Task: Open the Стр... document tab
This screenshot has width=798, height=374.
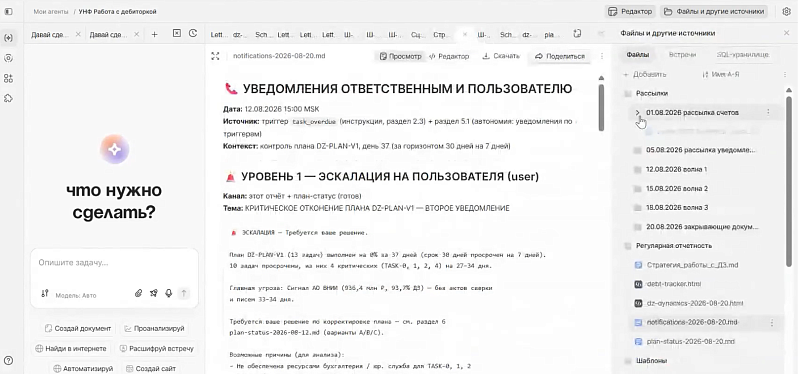Action: [x=440, y=35]
